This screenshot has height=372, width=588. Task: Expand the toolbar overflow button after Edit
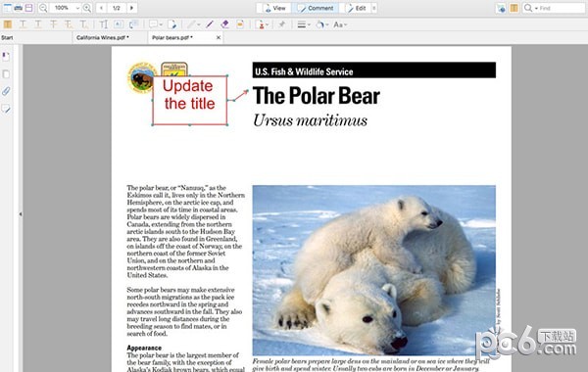tap(374, 8)
